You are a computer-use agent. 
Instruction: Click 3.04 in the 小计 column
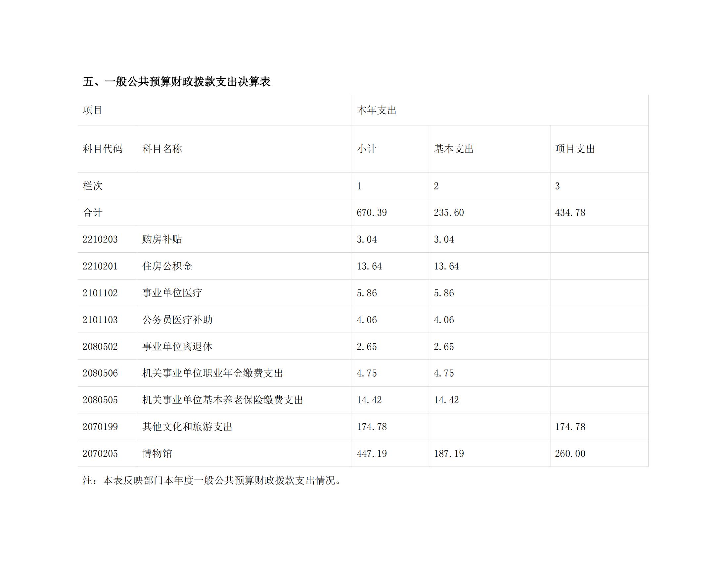point(367,239)
